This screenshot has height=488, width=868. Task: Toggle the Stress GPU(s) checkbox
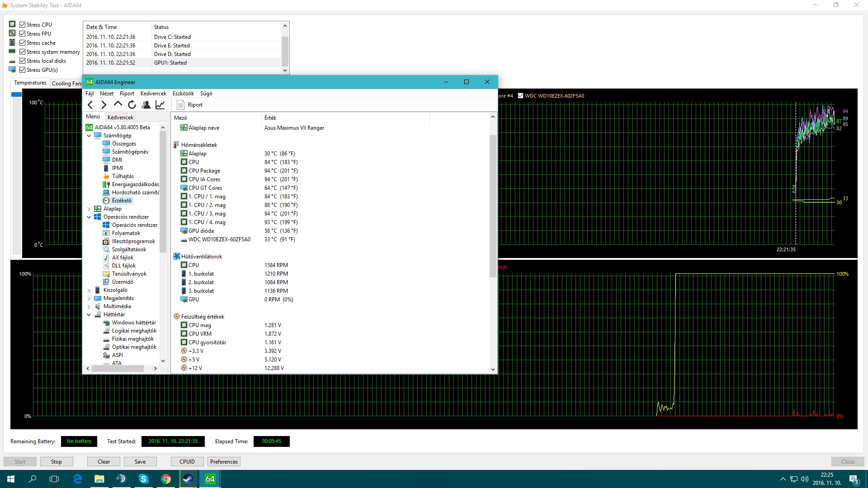click(x=22, y=70)
